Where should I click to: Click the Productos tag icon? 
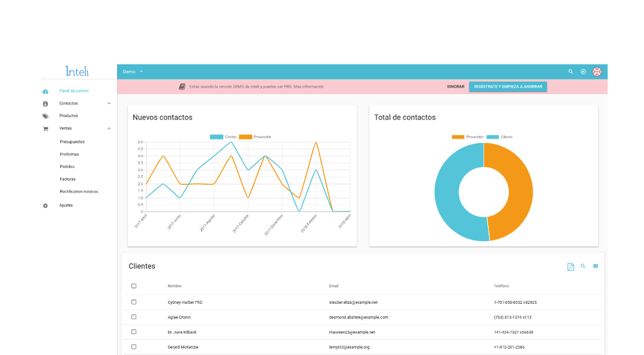point(45,116)
